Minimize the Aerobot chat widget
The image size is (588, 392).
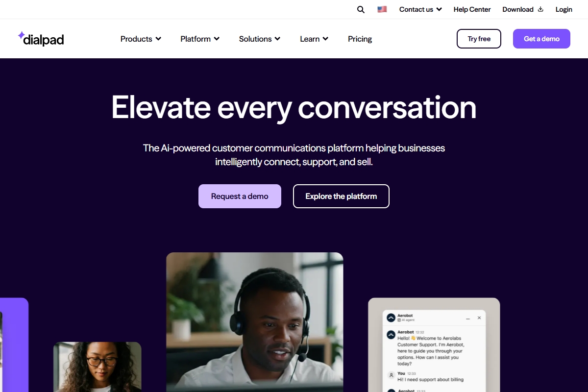468,318
